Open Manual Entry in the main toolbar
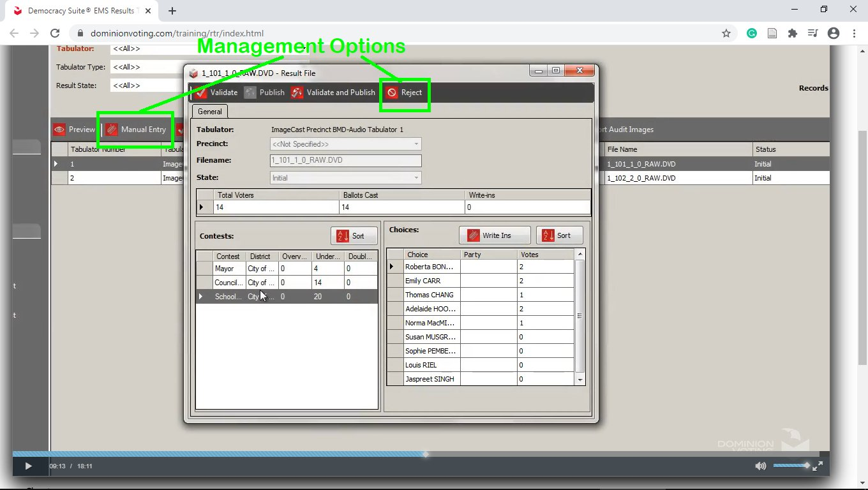This screenshot has width=868, height=490. pos(137,130)
